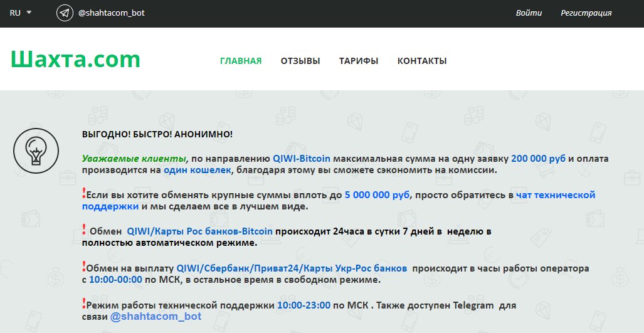644x333 pixels.
Task: Click QIWI/Карты Рос банков-Bitcoin text
Action: point(199,231)
